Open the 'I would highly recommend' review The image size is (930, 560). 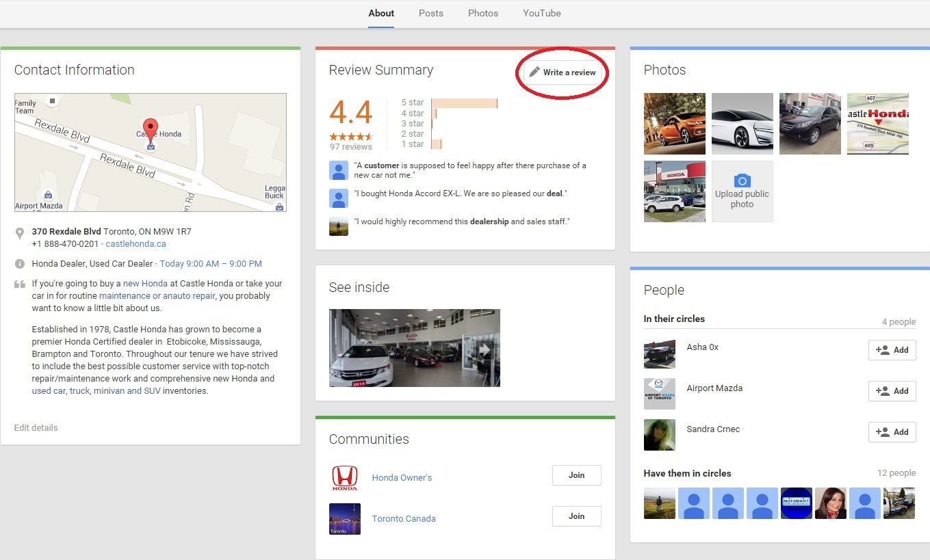click(x=462, y=222)
